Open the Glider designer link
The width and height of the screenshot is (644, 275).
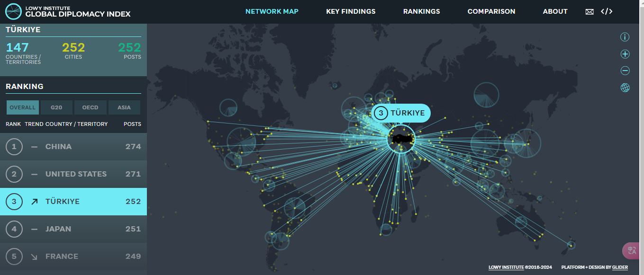pos(620,267)
